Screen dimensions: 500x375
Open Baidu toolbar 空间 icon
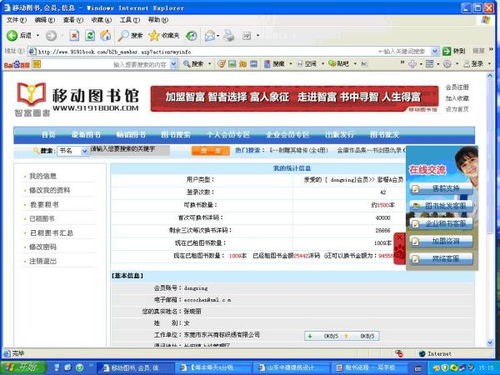[x=307, y=64]
